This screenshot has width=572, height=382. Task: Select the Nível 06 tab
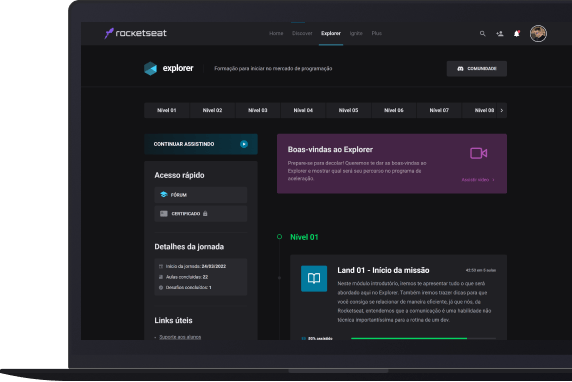pos(394,110)
